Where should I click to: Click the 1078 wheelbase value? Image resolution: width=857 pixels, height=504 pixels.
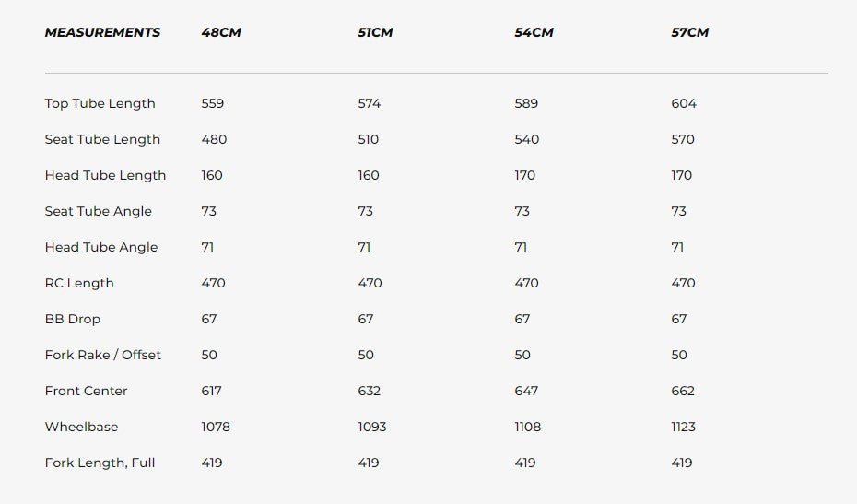[216, 427]
